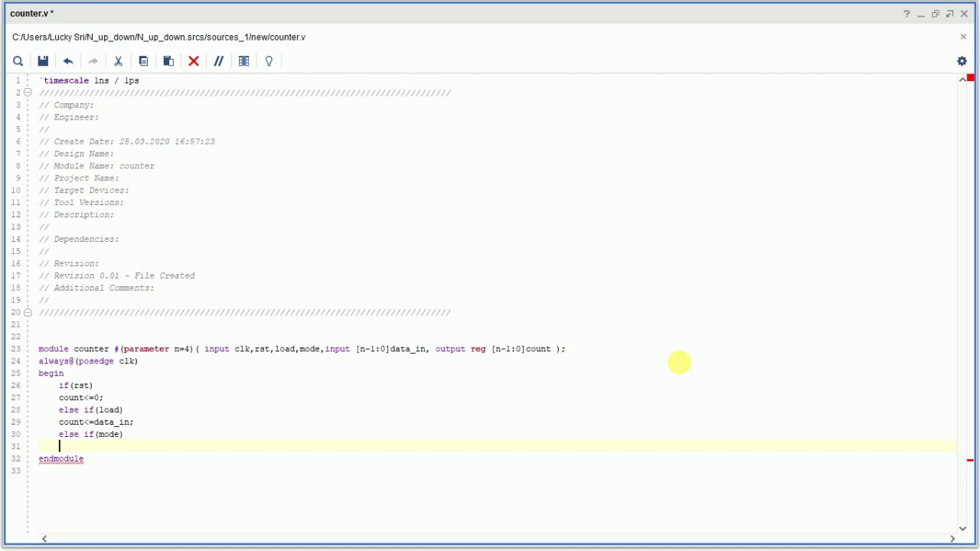The image size is (980, 551).
Task: Click the 'else if(mode)' statement
Action: (x=90, y=435)
